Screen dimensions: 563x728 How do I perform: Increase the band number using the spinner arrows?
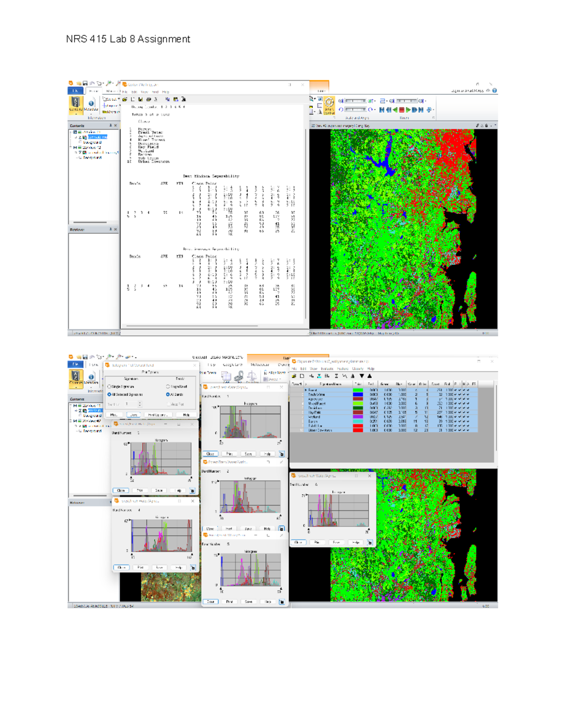pos(140,404)
